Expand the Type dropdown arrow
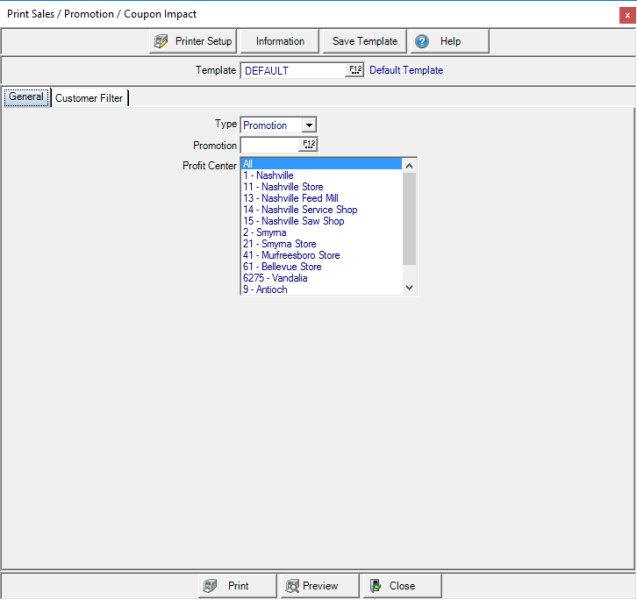 coord(308,125)
